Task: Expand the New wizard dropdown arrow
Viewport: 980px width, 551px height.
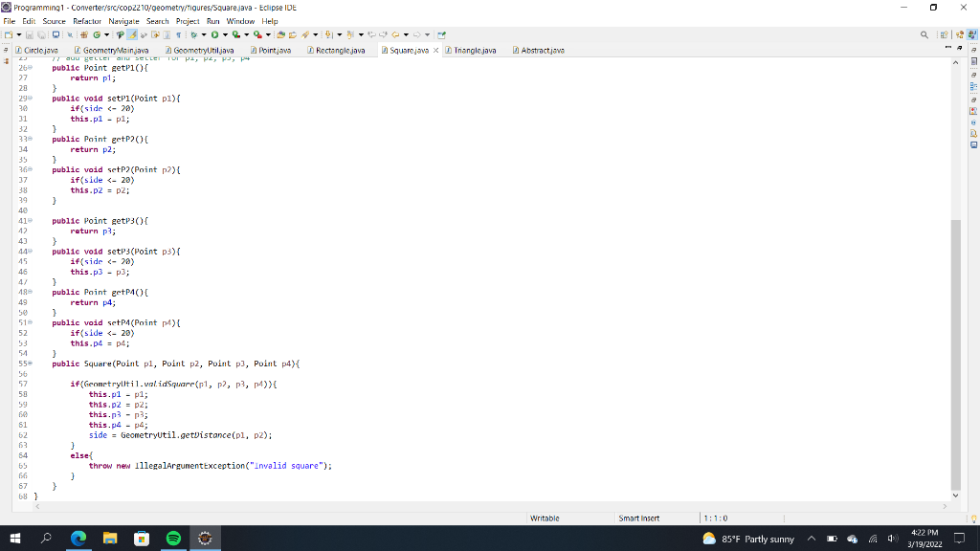Action: pyautogui.click(x=17, y=34)
